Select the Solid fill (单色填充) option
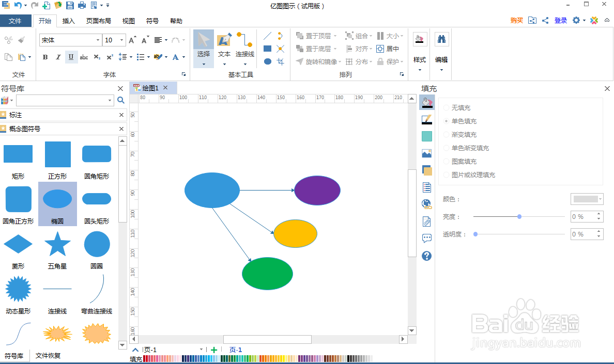614x364 pixels. 460,121
